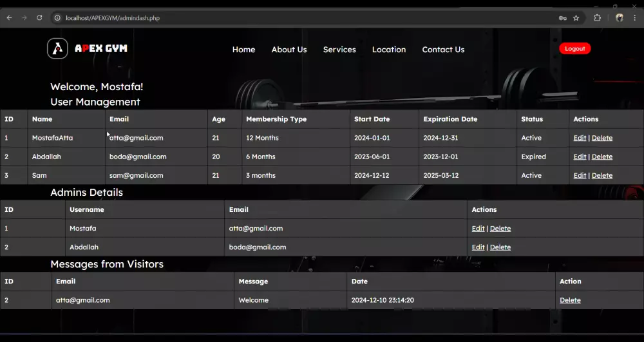Click the Welcome, Mostafa! greeting
The width and height of the screenshot is (644, 342).
(x=97, y=87)
